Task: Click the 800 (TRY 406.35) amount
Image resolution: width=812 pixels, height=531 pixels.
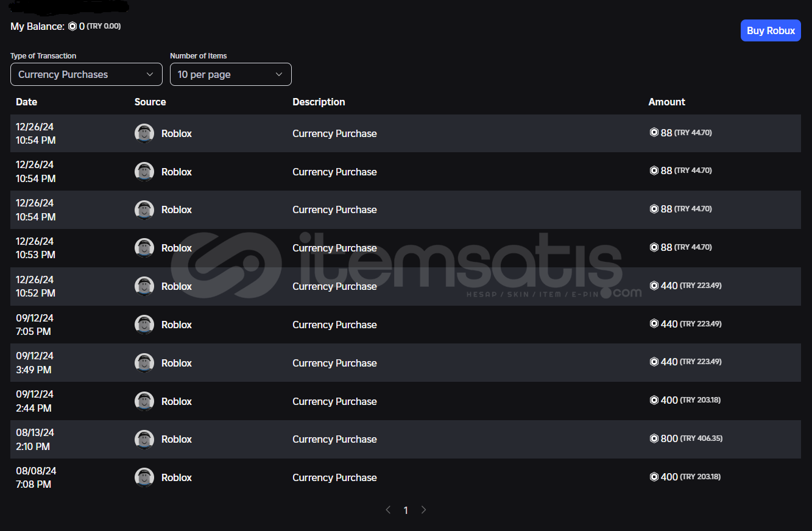Action: pos(686,438)
